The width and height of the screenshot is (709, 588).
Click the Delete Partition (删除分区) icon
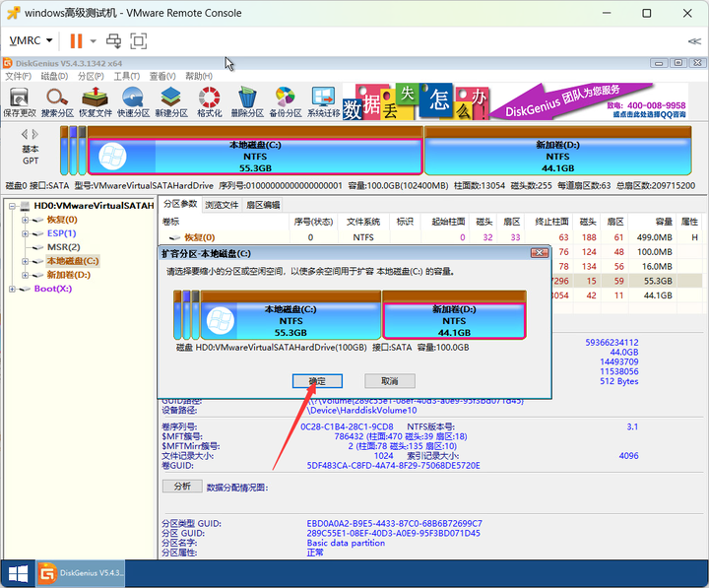(247, 102)
